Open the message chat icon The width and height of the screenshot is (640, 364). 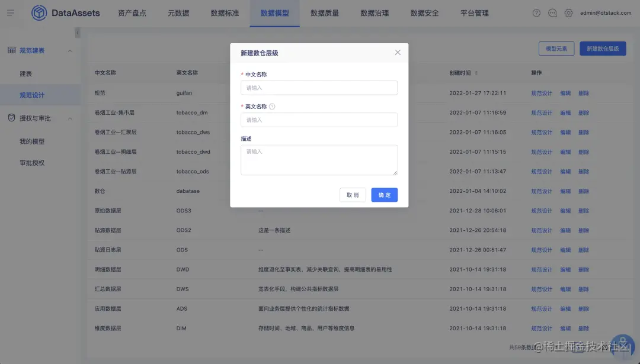(x=552, y=13)
